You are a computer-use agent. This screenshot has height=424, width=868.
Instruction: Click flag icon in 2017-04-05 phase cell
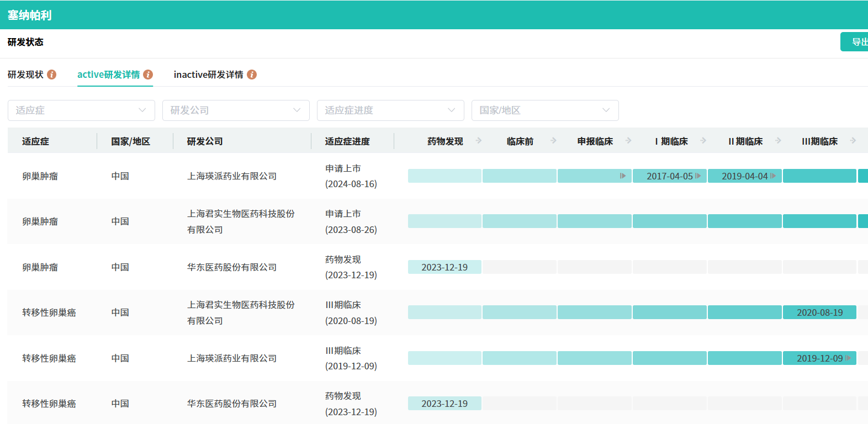(x=698, y=176)
